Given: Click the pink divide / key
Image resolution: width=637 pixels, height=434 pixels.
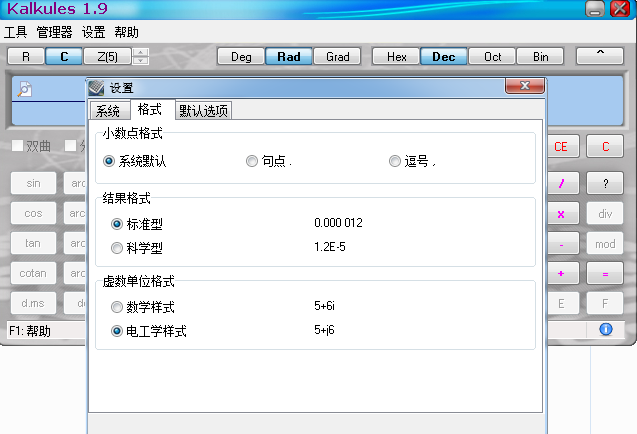Looking at the screenshot, I should point(563,183).
